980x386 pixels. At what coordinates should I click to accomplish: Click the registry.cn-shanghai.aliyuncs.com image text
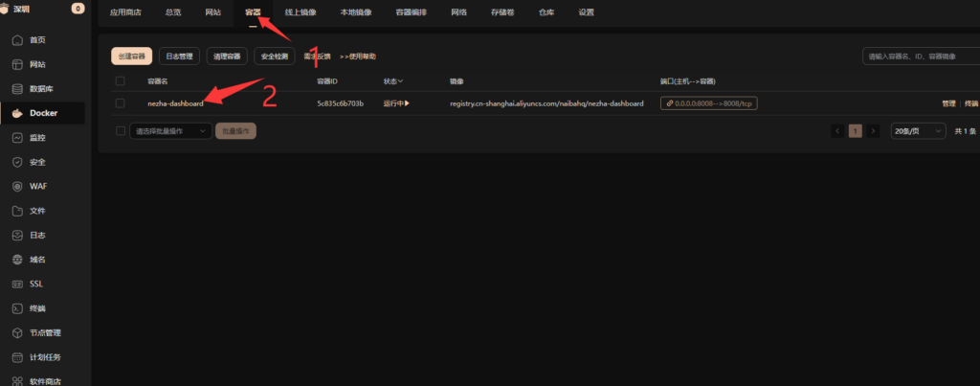(546, 103)
